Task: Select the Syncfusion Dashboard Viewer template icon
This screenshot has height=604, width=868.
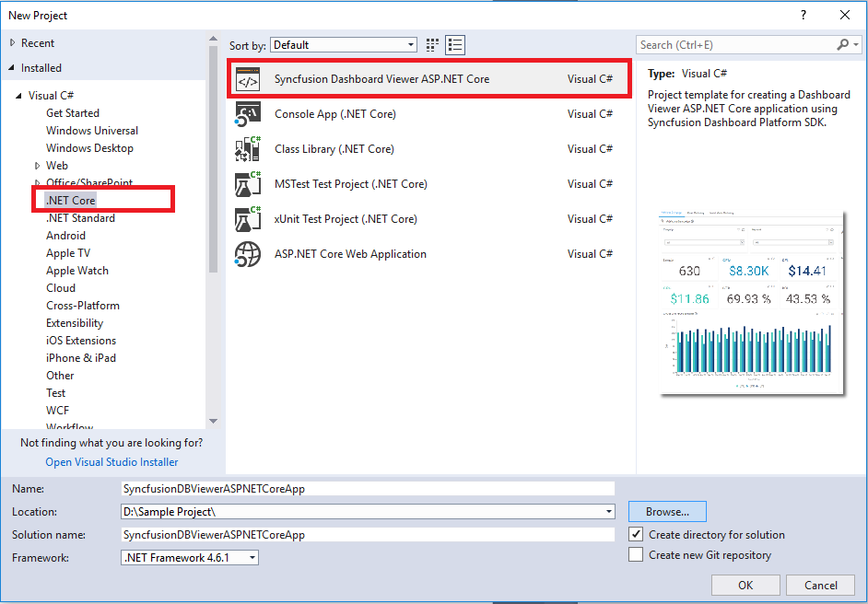Action: point(248,79)
